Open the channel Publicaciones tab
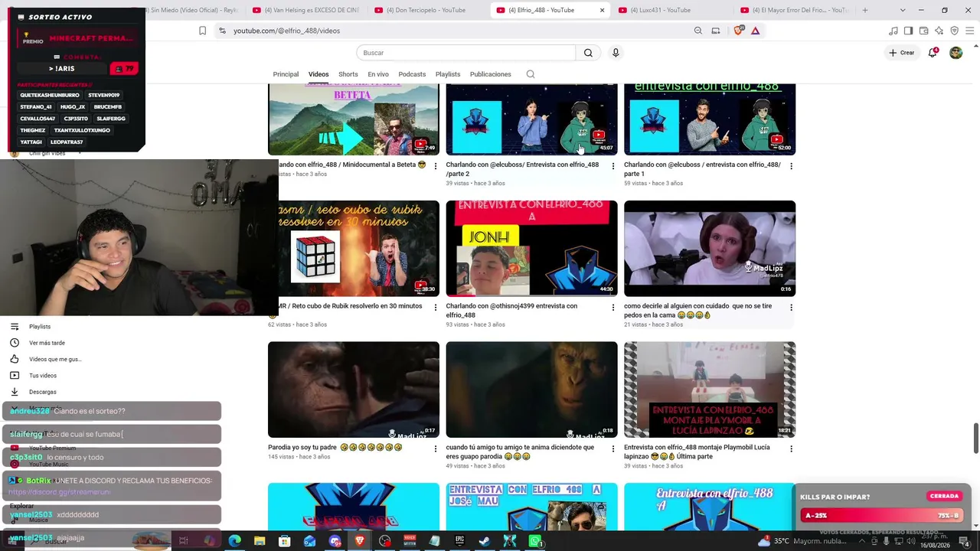The image size is (980, 551). (491, 74)
